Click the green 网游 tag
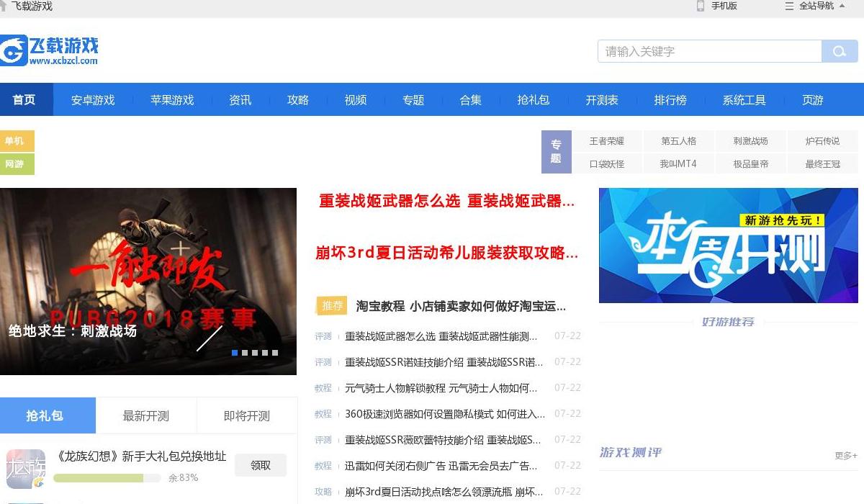This screenshot has height=504, width=864. coord(17,164)
